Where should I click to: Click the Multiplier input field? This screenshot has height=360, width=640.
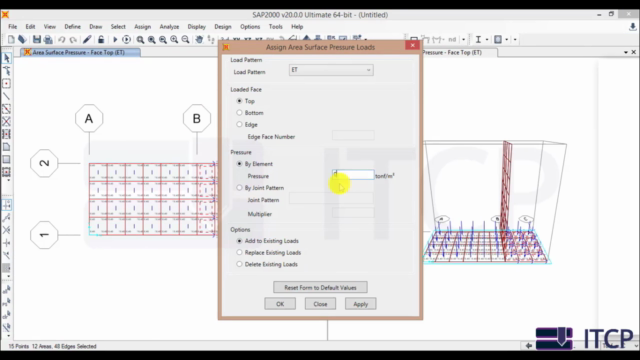[353, 213]
